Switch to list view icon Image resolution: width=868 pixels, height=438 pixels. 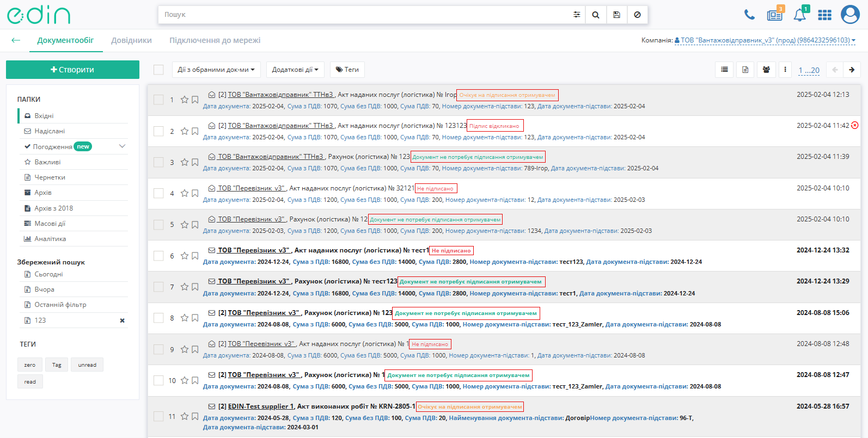click(x=724, y=70)
